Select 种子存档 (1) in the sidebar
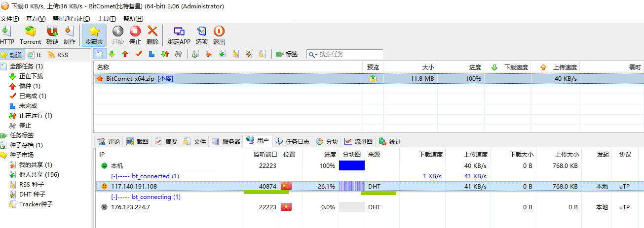 (26, 145)
